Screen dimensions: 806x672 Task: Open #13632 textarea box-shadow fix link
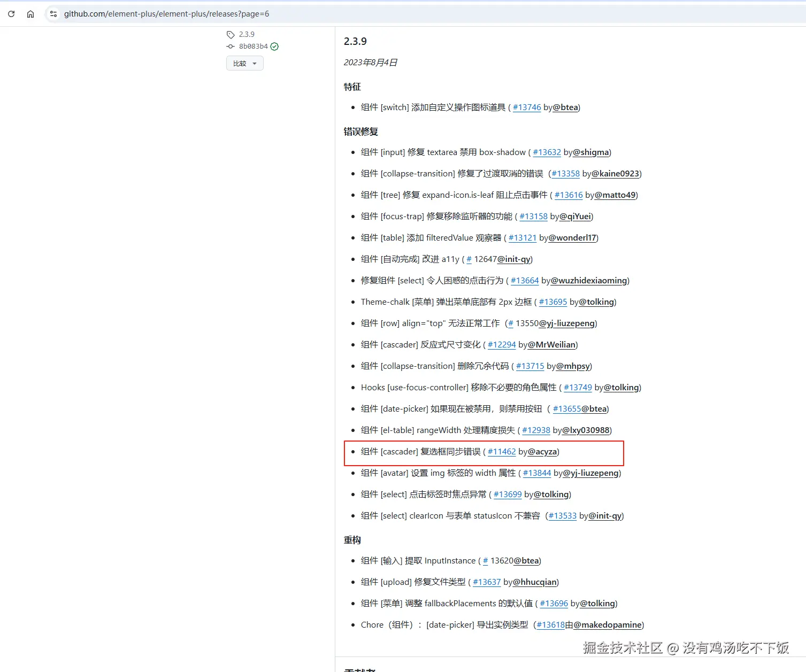click(x=547, y=152)
